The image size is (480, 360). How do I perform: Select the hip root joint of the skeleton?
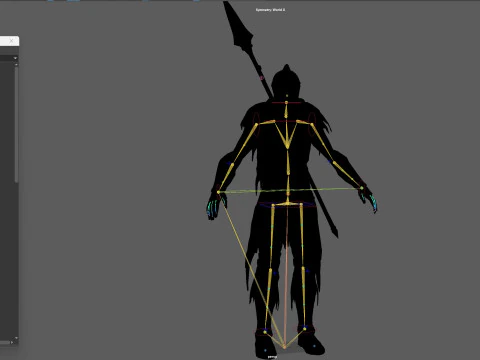tap(288, 203)
